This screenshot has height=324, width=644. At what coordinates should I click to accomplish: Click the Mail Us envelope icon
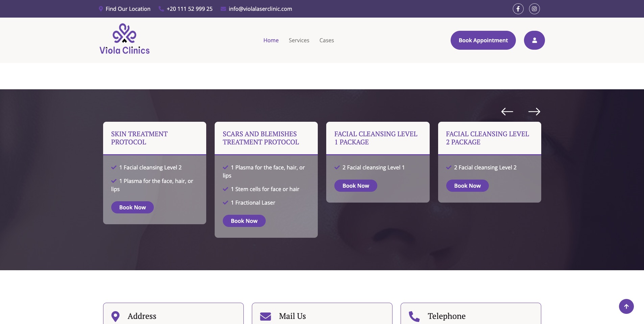(x=265, y=316)
